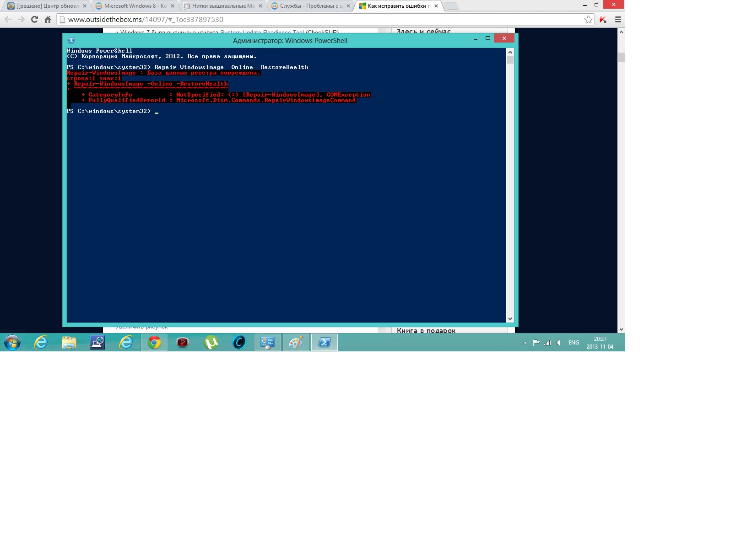Click the Chrome back navigation button
Viewport: 747px width, 560px height.
(x=8, y=20)
